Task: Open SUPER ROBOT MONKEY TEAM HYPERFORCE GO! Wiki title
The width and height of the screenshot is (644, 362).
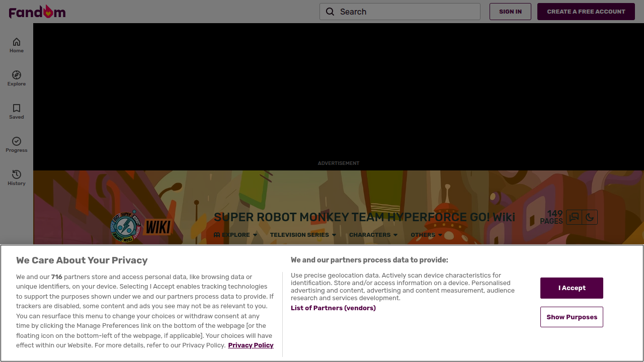Action: [x=364, y=217]
